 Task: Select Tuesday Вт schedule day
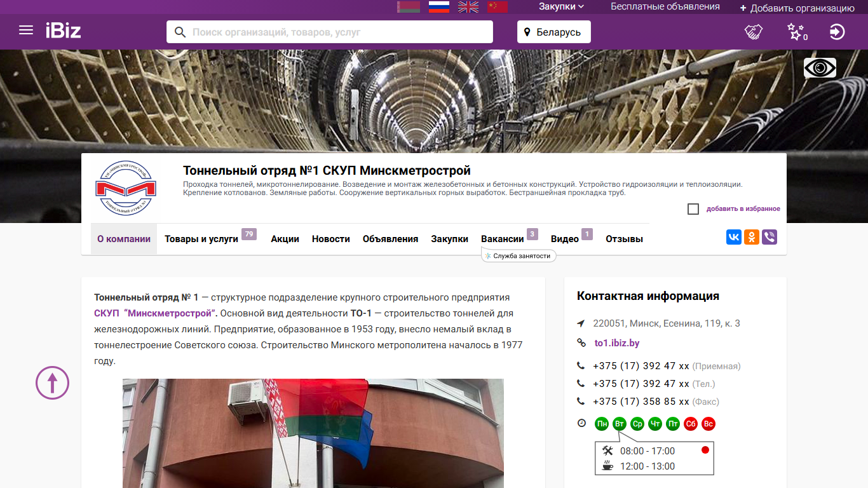pyautogui.click(x=620, y=424)
